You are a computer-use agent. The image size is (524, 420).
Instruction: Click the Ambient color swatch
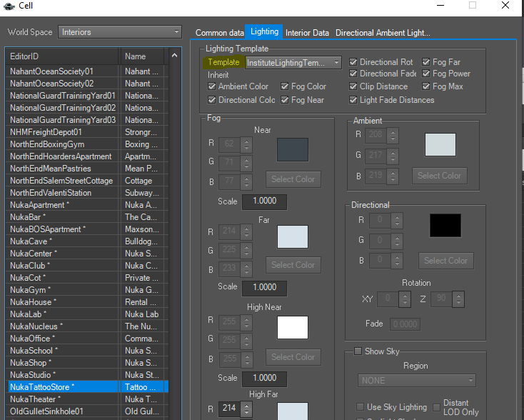click(440, 144)
